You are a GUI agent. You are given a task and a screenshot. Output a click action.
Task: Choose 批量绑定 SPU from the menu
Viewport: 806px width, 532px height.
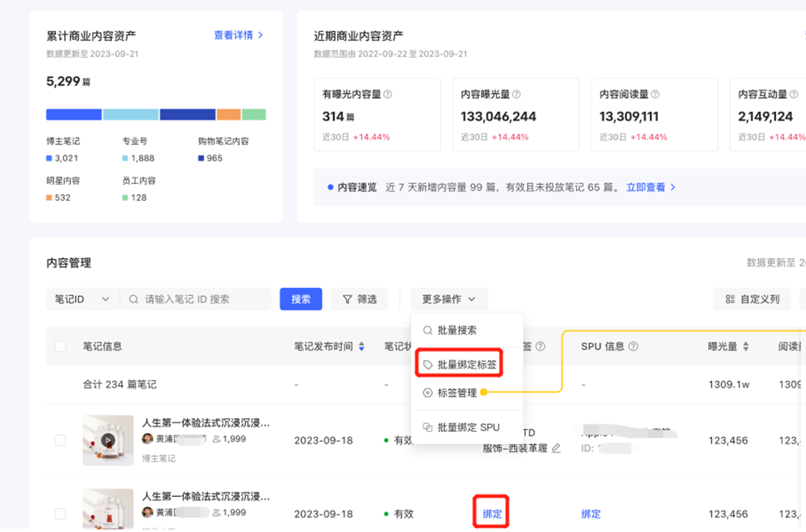[x=461, y=427]
